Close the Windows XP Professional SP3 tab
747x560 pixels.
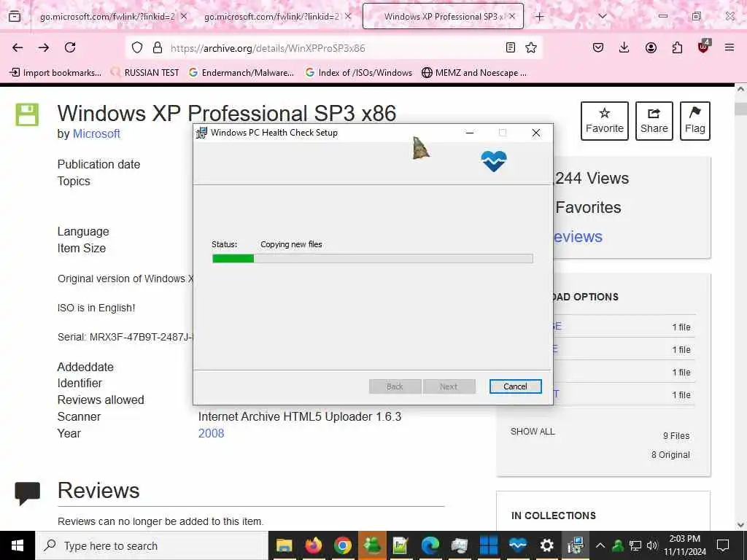pos(512,16)
